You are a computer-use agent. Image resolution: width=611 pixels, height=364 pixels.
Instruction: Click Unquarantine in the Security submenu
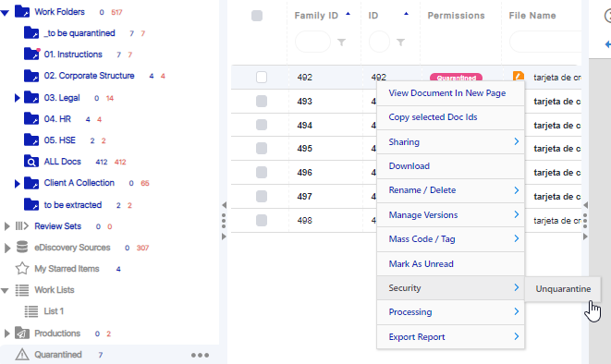563,289
